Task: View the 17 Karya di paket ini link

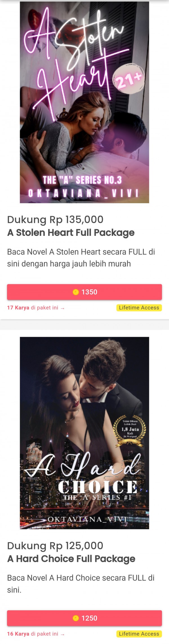Action: (x=36, y=308)
